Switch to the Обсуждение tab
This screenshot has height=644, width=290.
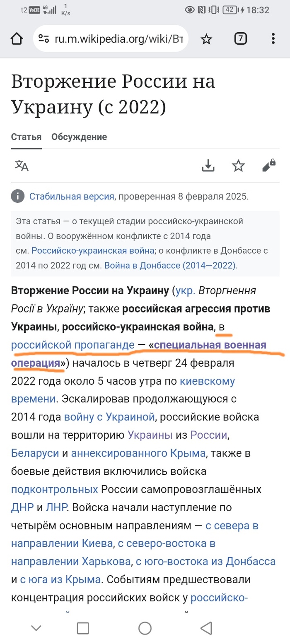[x=79, y=137]
